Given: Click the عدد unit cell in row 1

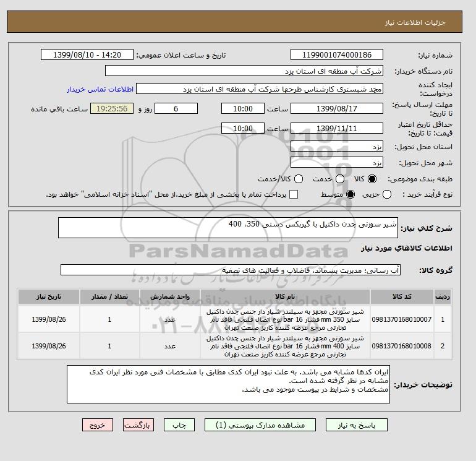Looking at the screenshot, I should click(170, 319).
